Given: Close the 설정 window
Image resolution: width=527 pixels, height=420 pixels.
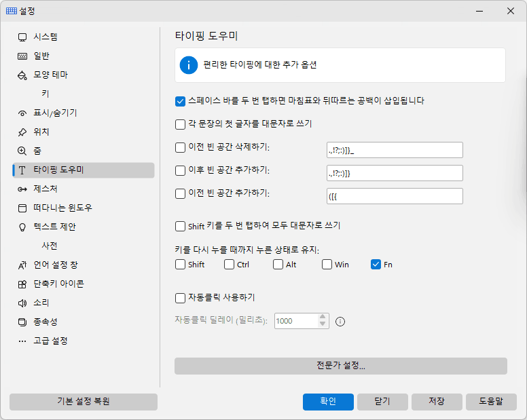Looking at the screenshot, I should point(511,11).
